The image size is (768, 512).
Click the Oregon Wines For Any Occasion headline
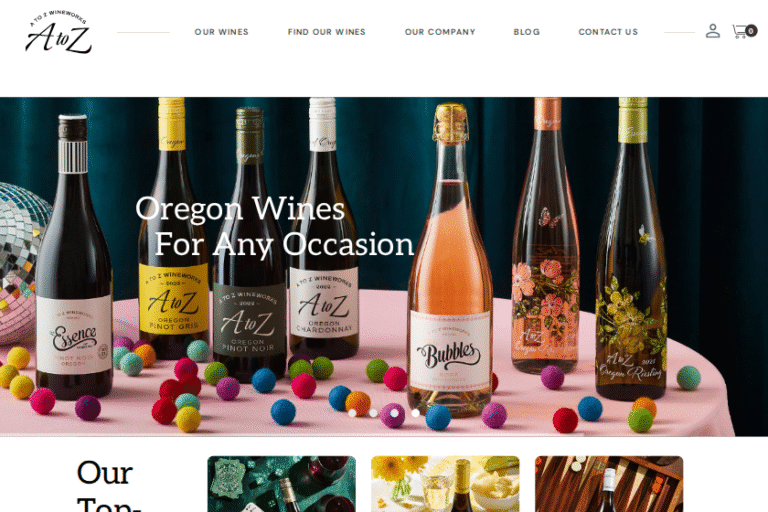tap(275, 226)
